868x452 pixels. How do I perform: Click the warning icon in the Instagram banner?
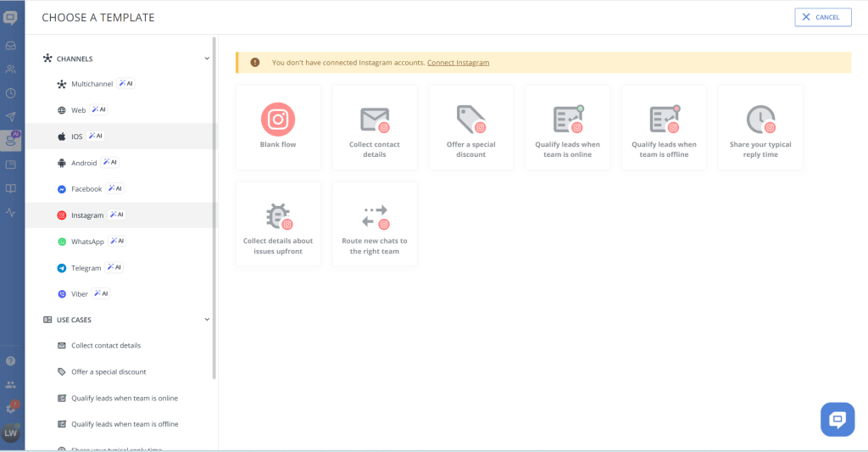[254, 63]
